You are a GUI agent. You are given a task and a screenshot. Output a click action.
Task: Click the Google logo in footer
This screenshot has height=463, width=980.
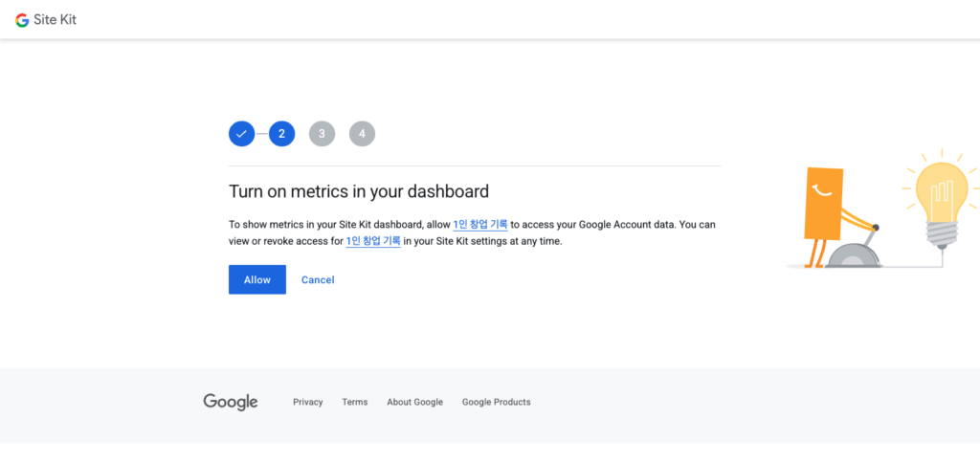click(231, 402)
